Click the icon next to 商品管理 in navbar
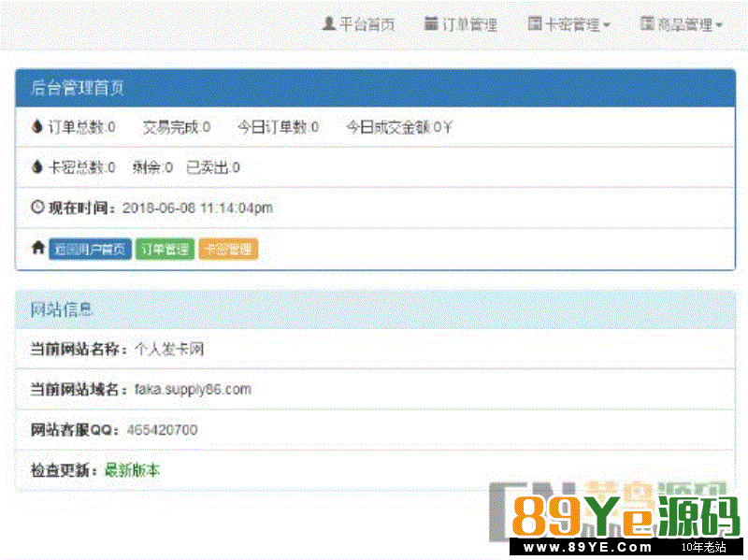The height and width of the screenshot is (560, 748). pyautogui.click(x=647, y=24)
